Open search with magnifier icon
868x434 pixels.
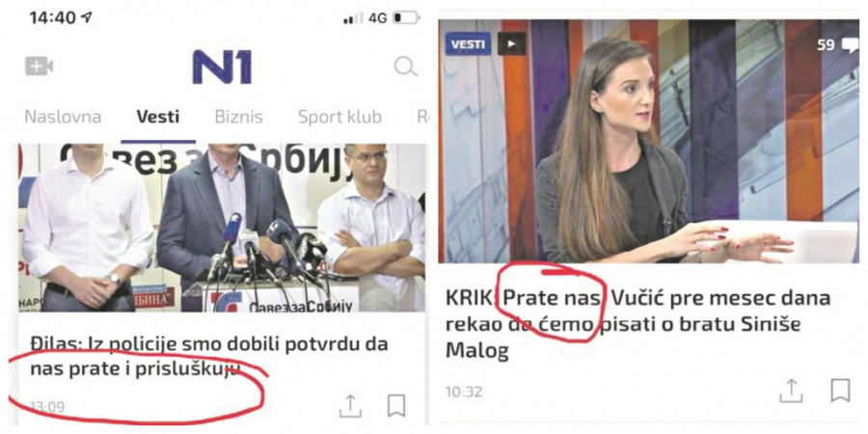406,67
